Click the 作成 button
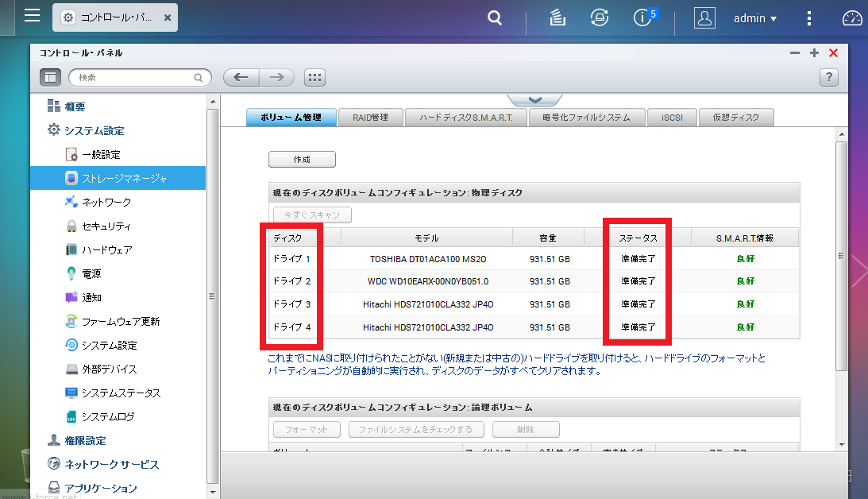868x499 pixels. (x=303, y=160)
